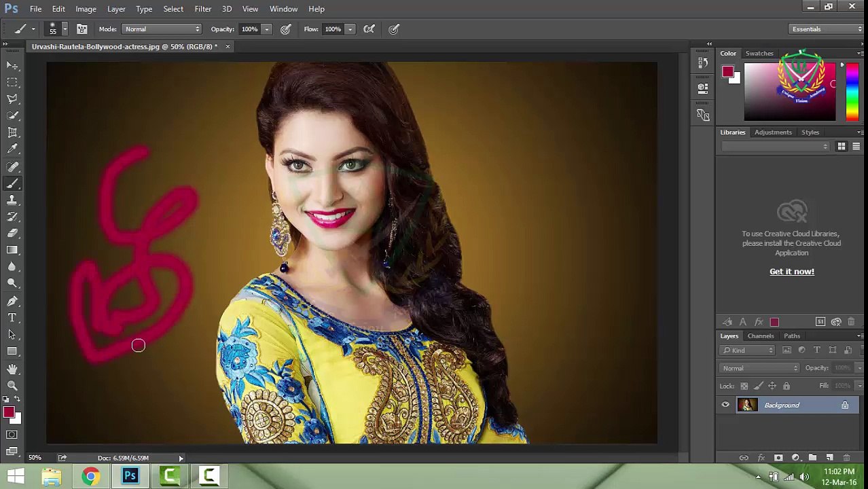Open layer blend mode Normal dropdown

click(x=760, y=368)
